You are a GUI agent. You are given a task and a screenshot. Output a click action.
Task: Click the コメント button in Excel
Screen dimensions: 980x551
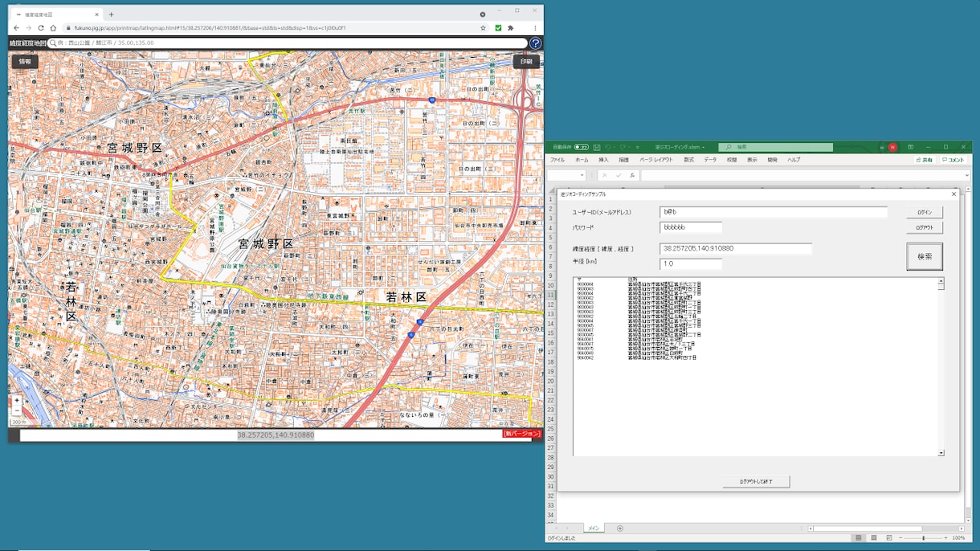click(x=953, y=160)
